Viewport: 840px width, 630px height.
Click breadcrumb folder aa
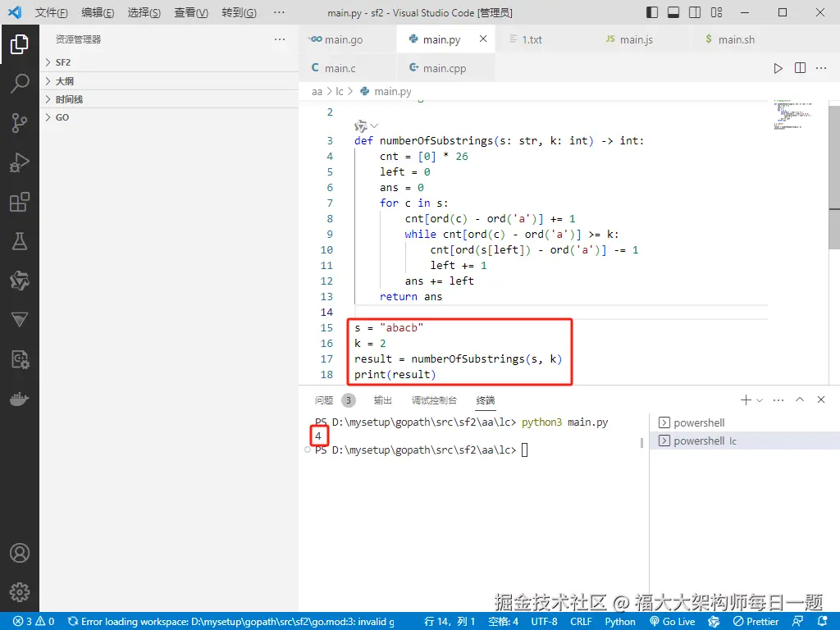(317, 92)
